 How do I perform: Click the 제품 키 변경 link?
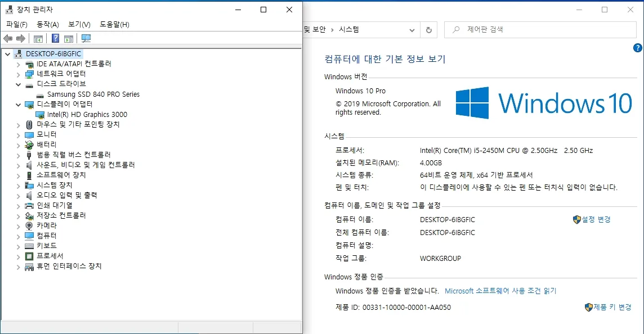612,307
